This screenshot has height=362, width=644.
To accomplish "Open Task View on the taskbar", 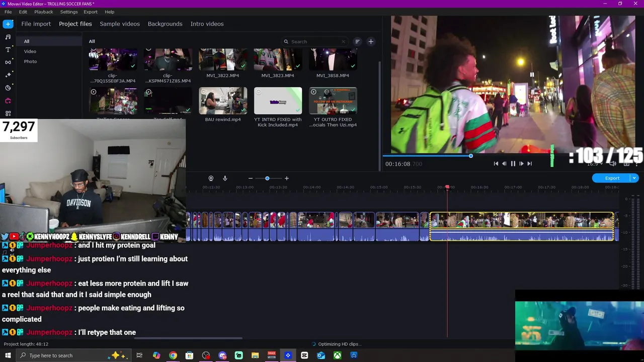I will [139, 355].
